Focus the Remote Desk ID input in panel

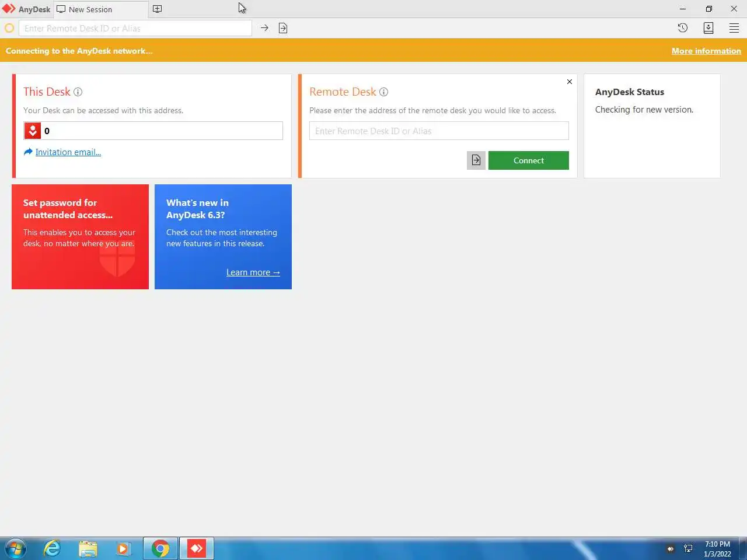coord(439,131)
